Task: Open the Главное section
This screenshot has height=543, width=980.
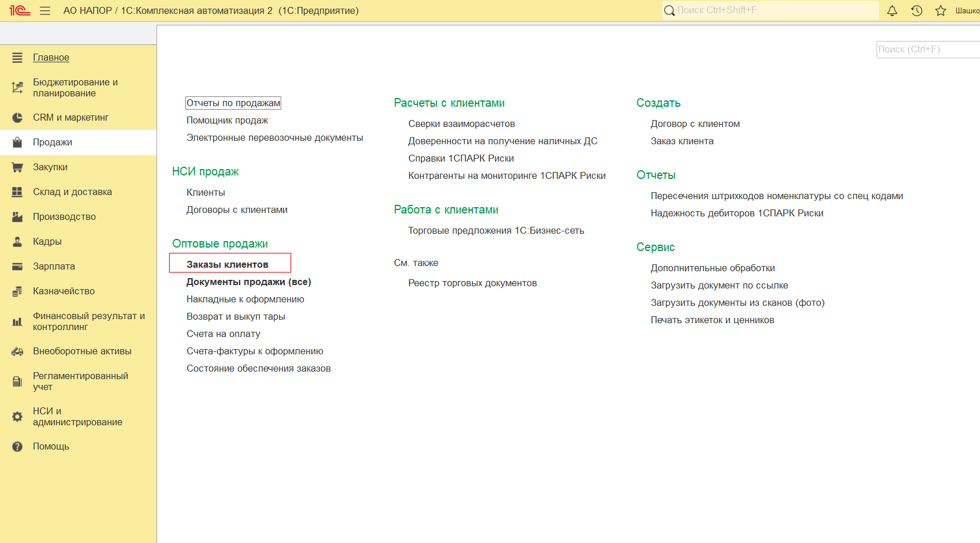Action: point(51,58)
